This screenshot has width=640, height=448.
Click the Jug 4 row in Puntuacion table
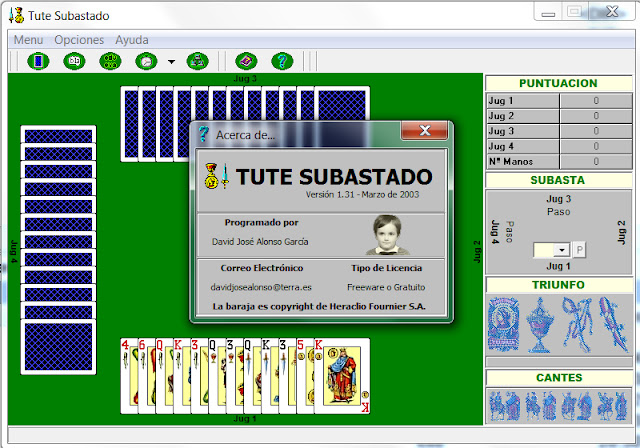coord(559,146)
